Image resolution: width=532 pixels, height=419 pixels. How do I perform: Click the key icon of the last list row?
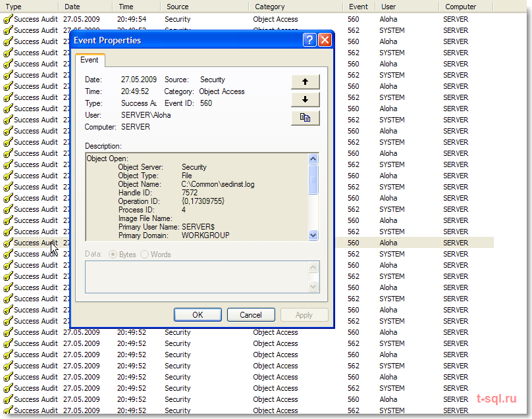[8, 410]
